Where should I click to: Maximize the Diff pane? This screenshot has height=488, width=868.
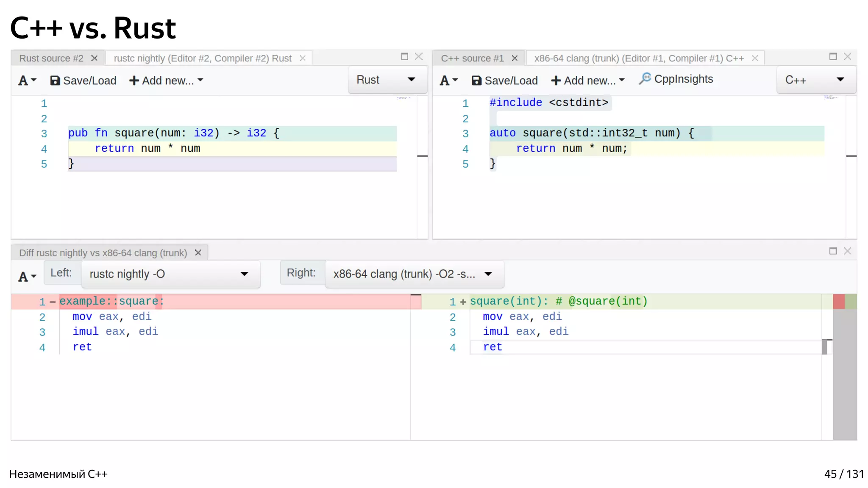tap(833, 251)
